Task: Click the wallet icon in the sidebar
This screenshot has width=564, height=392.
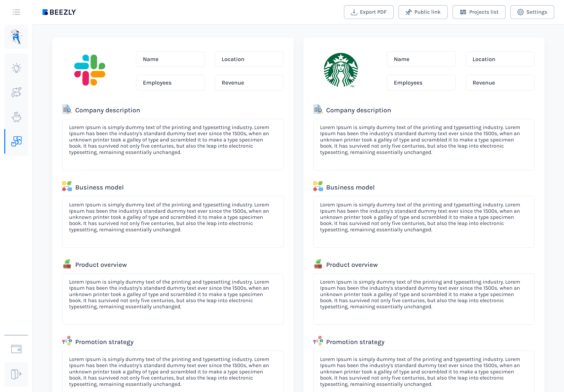Action: tap(16, 349)
